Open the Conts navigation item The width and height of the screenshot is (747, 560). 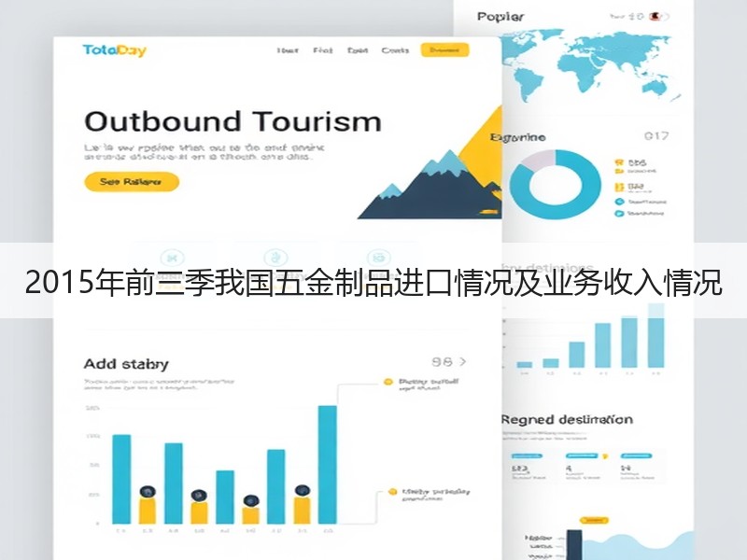[395, 50]
